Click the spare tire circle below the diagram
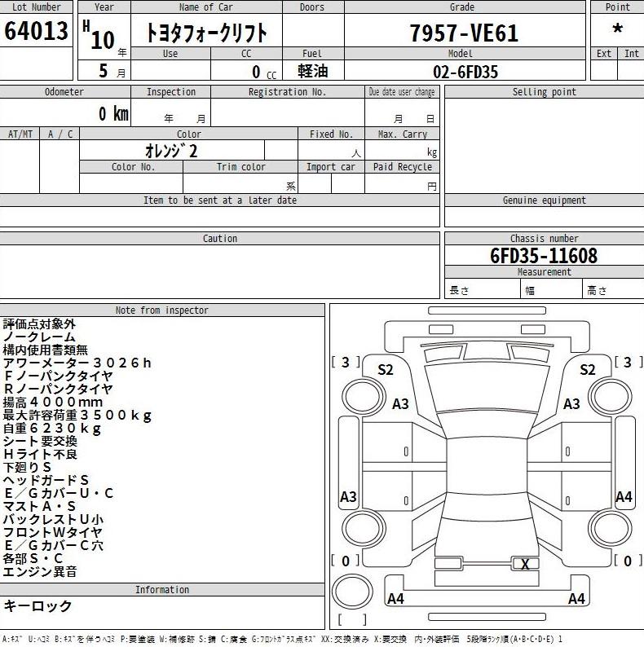The width and height of the screenshot is (644, 647). click(352, 592)
